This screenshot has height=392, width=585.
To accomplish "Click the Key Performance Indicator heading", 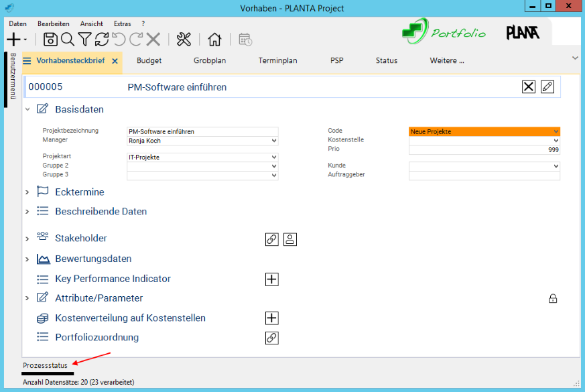I will point(113,279).
